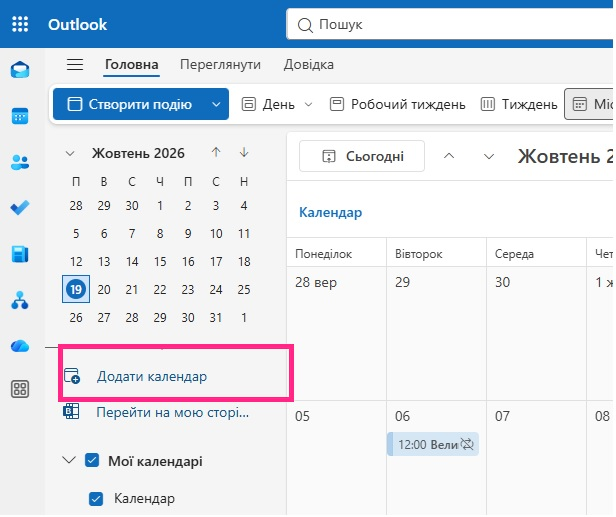
Task: Open People contacts in left sidebar
Action: [20, 162]
